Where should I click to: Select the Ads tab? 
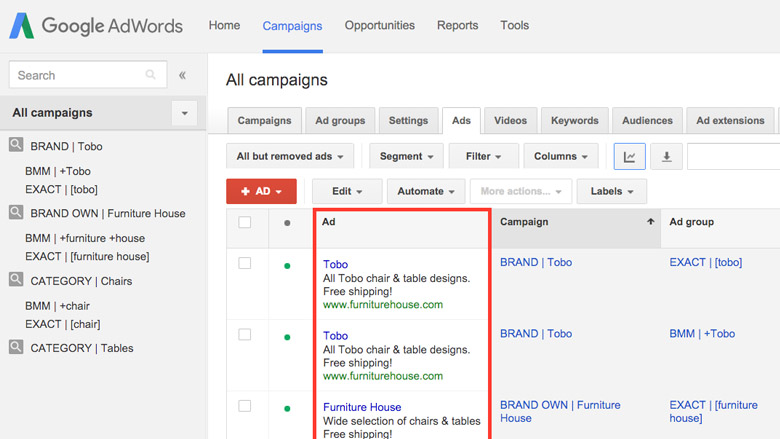461,120
